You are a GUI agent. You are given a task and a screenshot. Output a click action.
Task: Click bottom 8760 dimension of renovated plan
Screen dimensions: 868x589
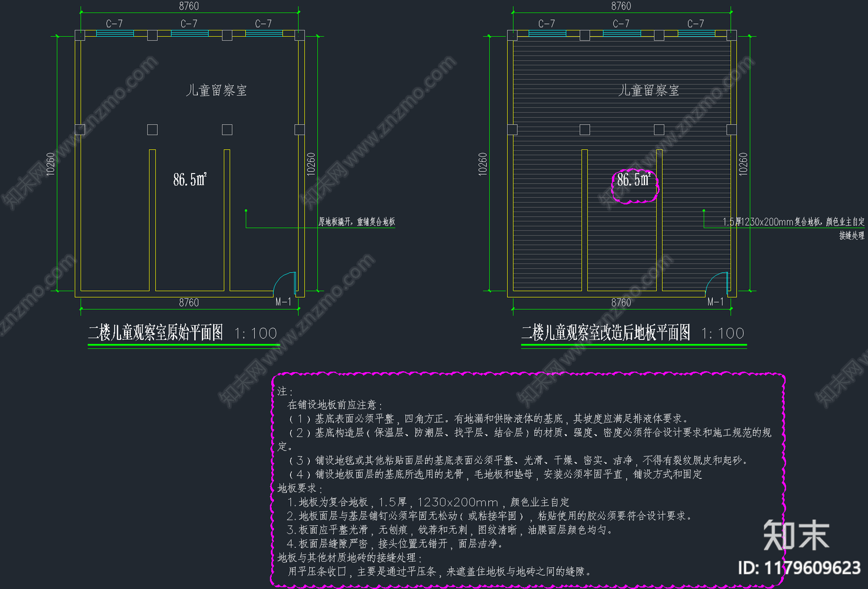coord(621,303)
